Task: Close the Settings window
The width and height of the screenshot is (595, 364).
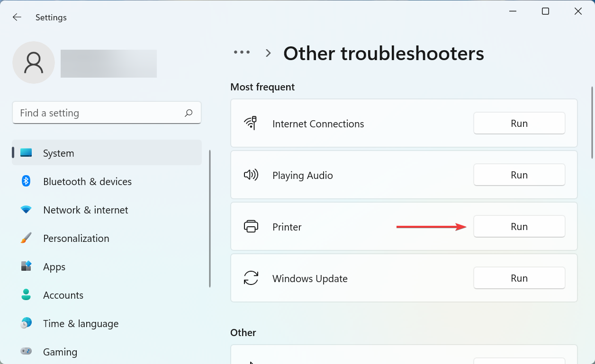Action: [x=578, y=11]
